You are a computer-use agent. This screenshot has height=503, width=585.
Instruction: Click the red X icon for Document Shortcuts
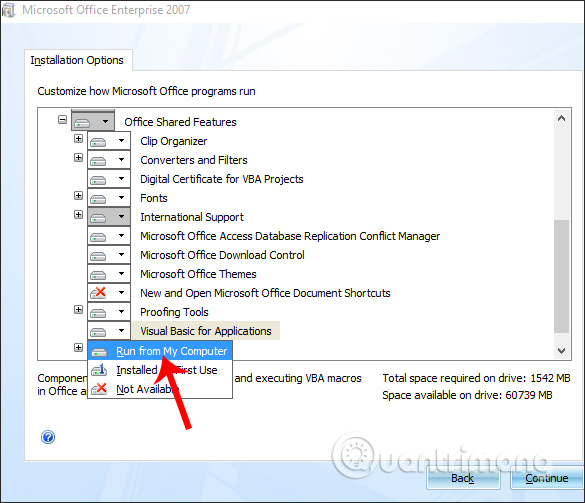coord(98,293)
